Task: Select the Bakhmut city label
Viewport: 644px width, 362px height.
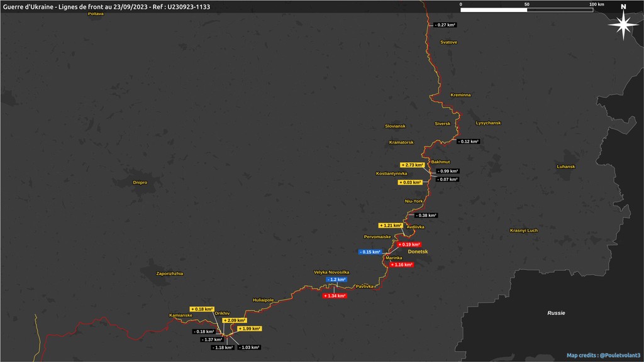Action: [x=440, y=162]
